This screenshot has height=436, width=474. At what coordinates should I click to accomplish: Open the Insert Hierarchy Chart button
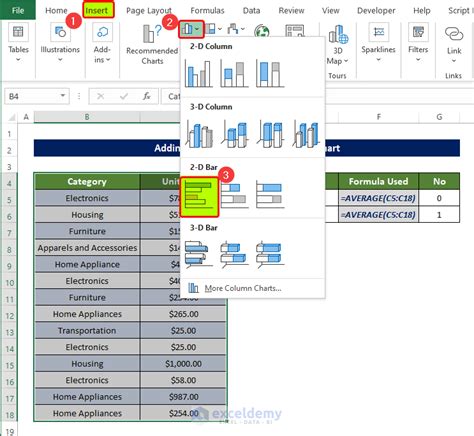pos(213,29)
